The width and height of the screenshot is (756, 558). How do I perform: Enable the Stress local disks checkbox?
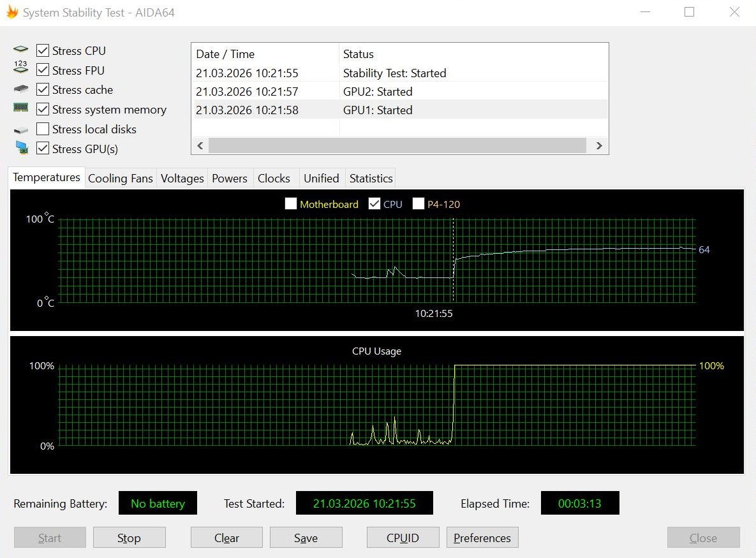[43, 129]
